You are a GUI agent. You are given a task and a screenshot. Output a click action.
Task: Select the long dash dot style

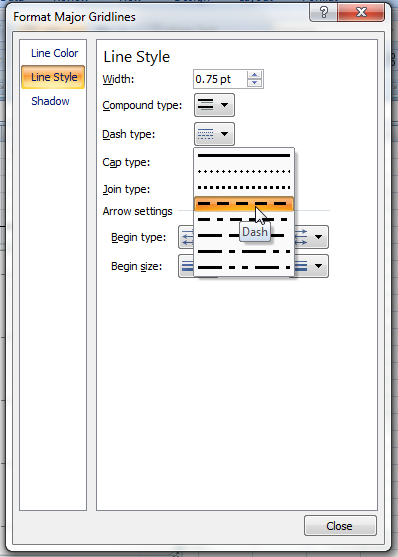[x=244, y=252]
